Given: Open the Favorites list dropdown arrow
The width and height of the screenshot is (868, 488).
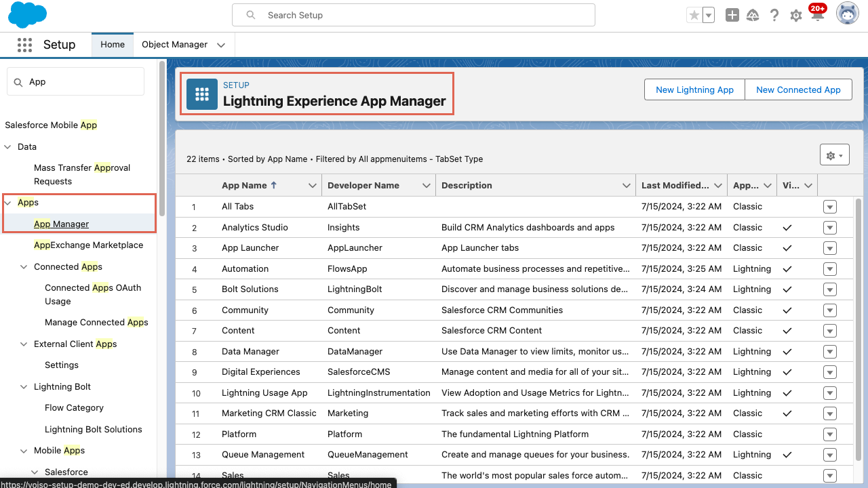Looking at the screenshot, I should click(709, 15).
